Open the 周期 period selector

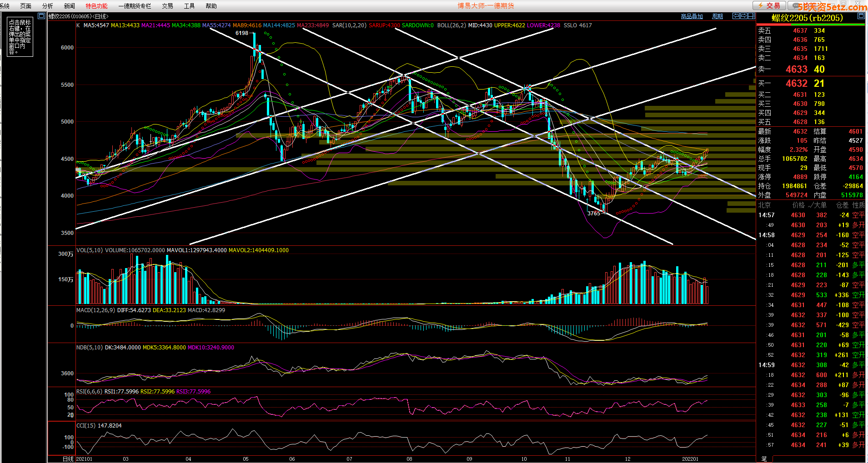(717, 16)
